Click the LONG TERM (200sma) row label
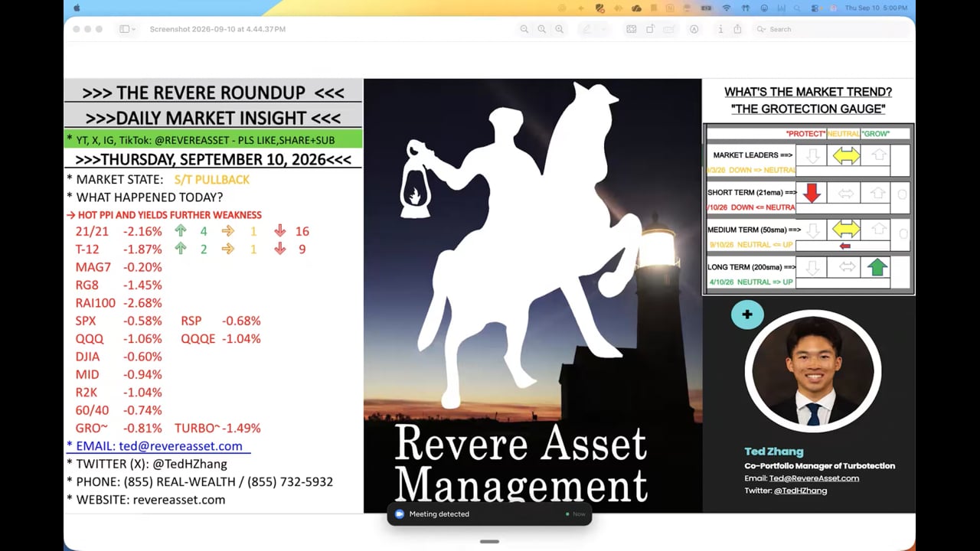This screenshot has width=980, height=551. tap(751, 267)
